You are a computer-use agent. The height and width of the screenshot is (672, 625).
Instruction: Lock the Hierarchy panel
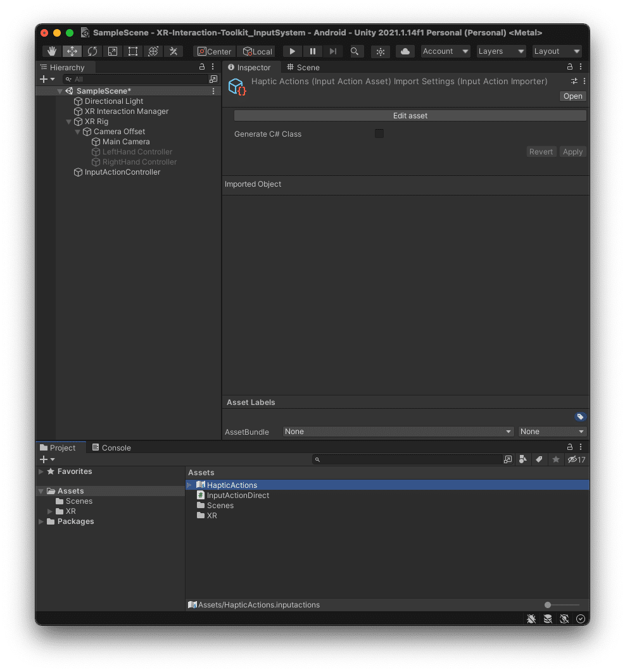coord(202,67)
